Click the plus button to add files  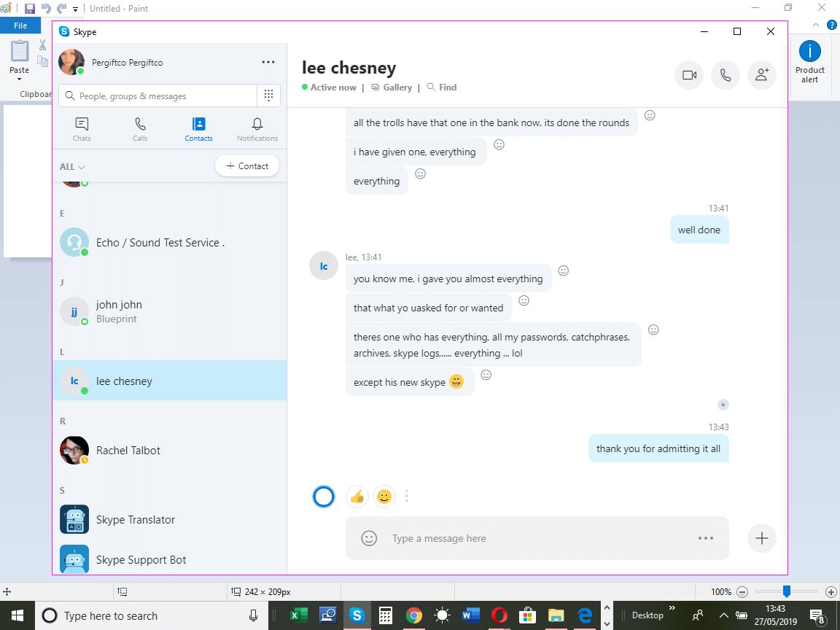tap(762, 538)
